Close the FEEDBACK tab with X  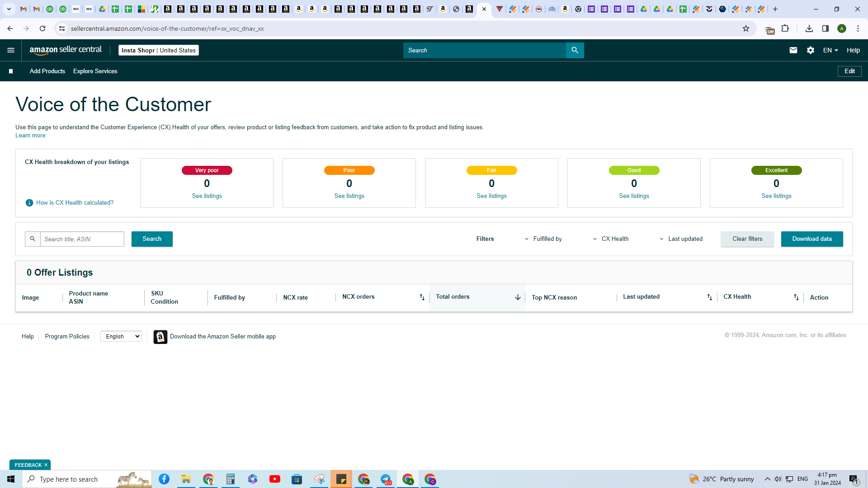coord(46,465)
